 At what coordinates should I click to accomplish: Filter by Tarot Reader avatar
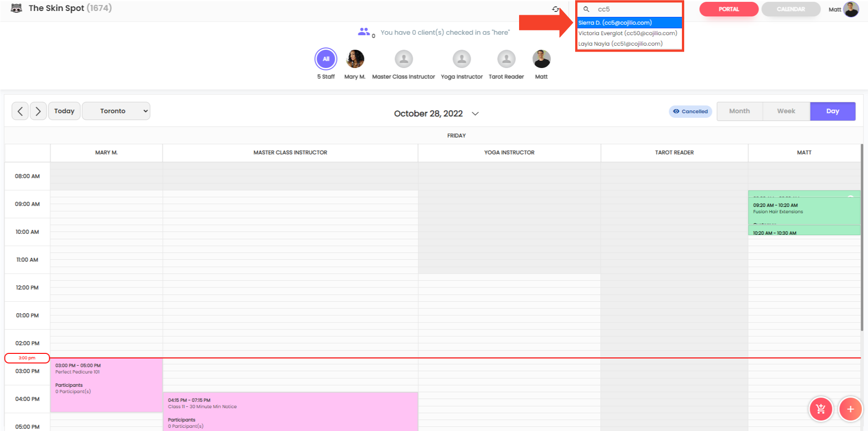[506, 59]
